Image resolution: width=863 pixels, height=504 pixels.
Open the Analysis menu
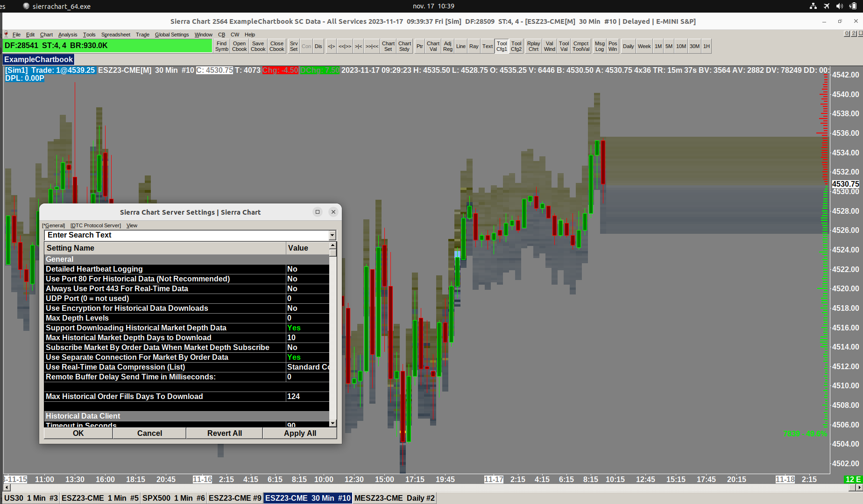click(68, 35)
